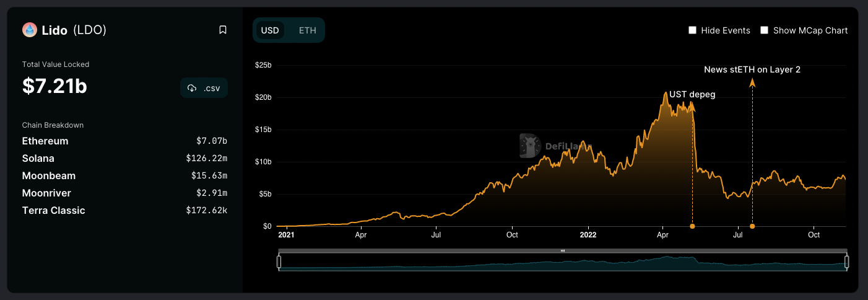The height and width of the screenshot is (300, 868).
Task: Download TVL data as .csv
Action: tap(204, 88)
